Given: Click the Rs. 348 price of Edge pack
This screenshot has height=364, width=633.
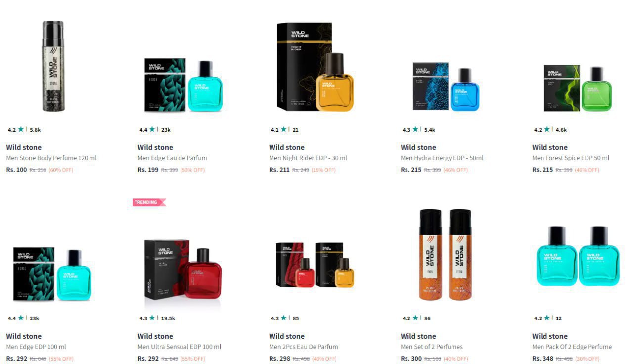Looking at the screenshot, I should tap(543, 359).
